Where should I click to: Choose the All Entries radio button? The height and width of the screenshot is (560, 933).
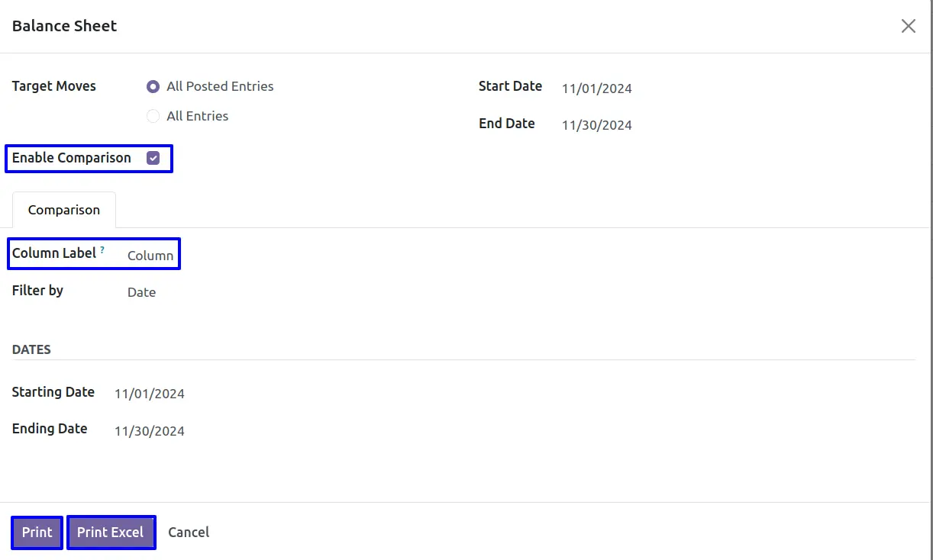pos(153,116)
